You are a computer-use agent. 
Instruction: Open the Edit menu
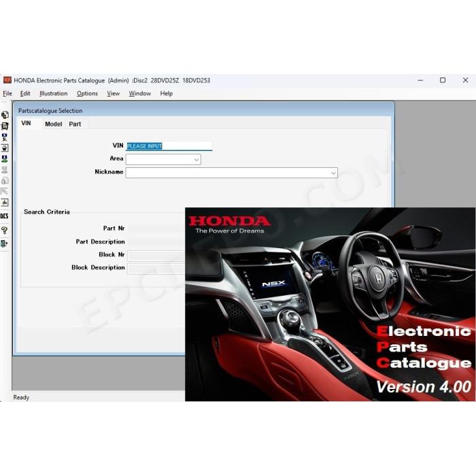(x=25, y=94)
